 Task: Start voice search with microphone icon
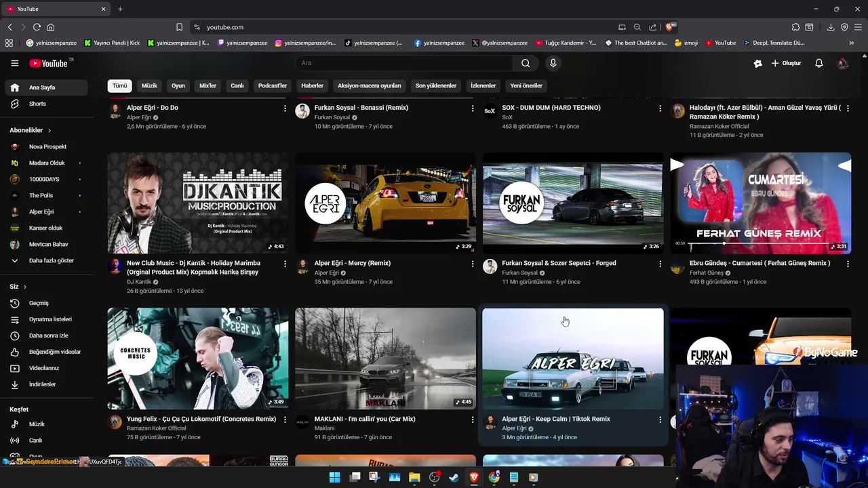pos(553,63)
